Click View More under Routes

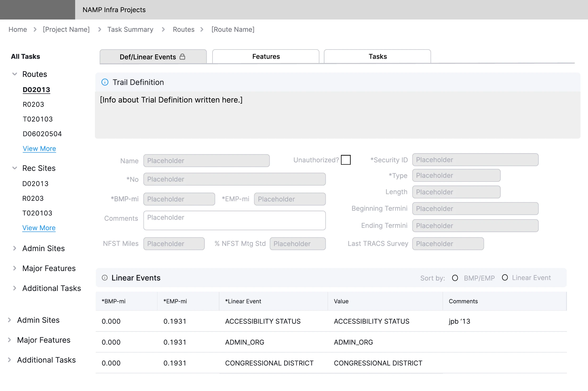(x=39, y=149)
